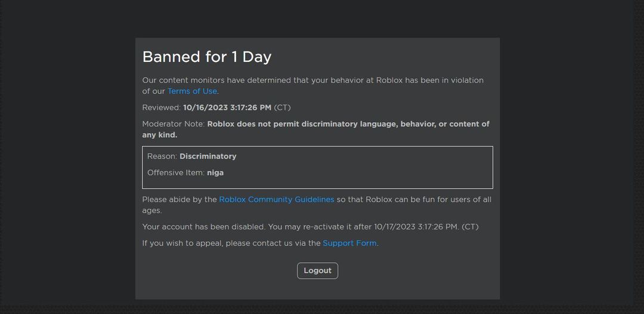Click the reviewed timestamp 10/16/2023 3:17:26 PM
Viewport: 644px width, 314px height.
pyautogui.click(x=227, y=108)
